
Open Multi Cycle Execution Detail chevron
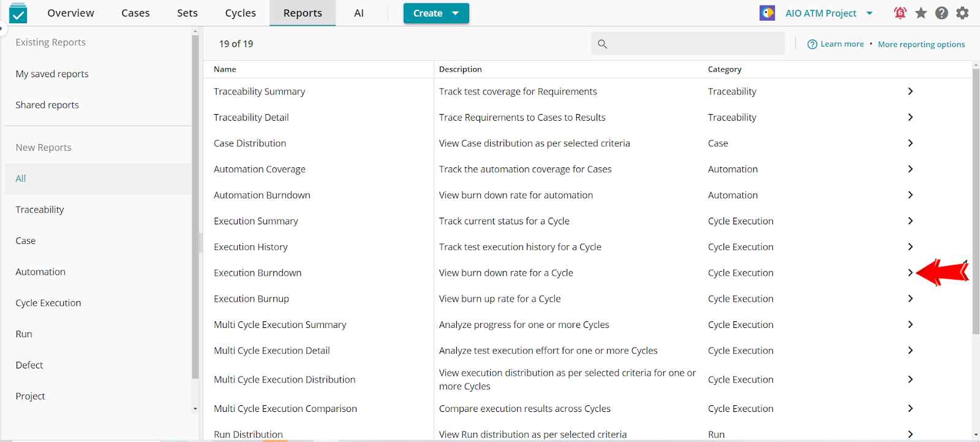click(x=910, y=351)
